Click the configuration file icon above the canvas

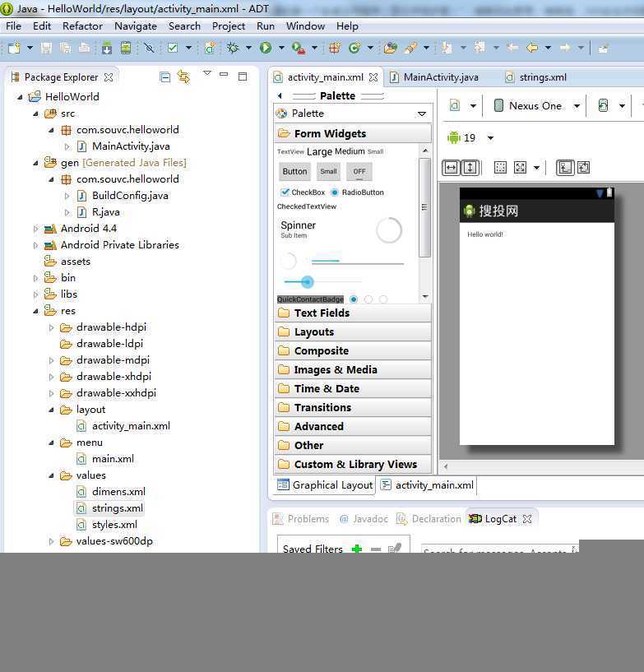[x=455, y=105]
